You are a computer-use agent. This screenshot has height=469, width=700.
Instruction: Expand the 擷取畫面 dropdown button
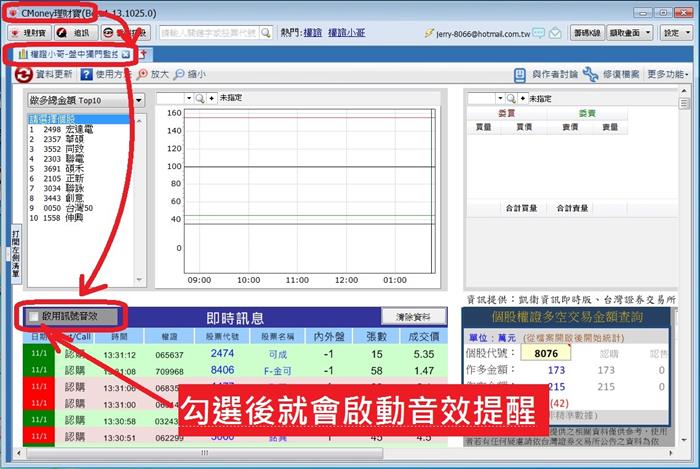(630, 33)
